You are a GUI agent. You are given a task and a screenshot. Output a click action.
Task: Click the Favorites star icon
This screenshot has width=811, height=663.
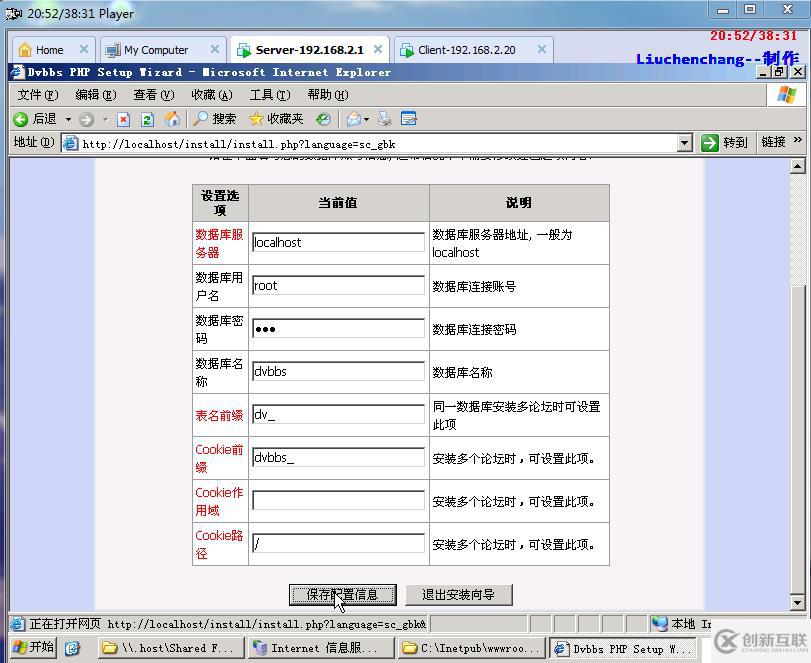pyautogui.click(x=256, y=119)
